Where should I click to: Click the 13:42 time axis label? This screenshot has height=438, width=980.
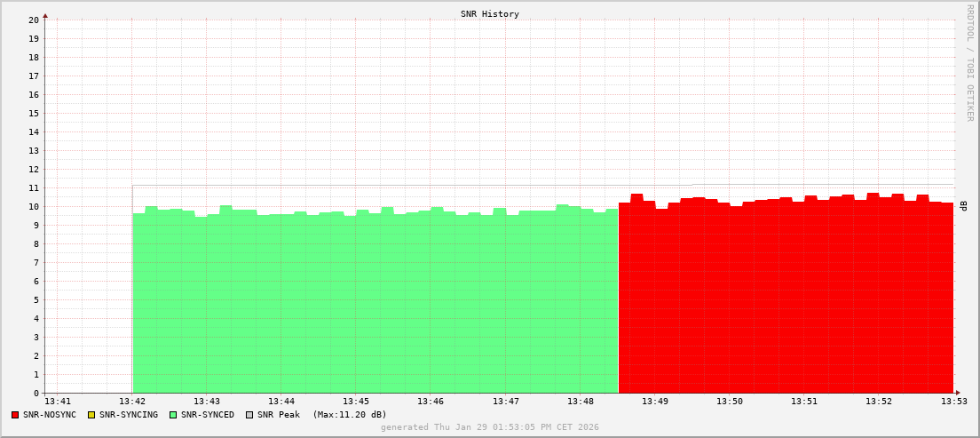[132, 402]
